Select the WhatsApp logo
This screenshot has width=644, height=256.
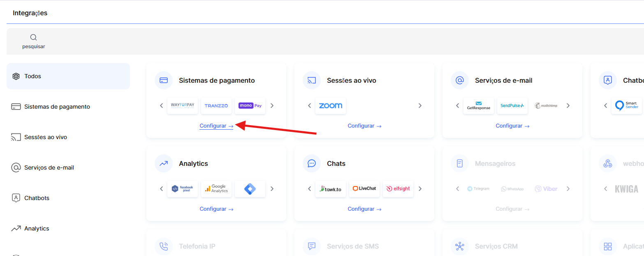(512, 189)
